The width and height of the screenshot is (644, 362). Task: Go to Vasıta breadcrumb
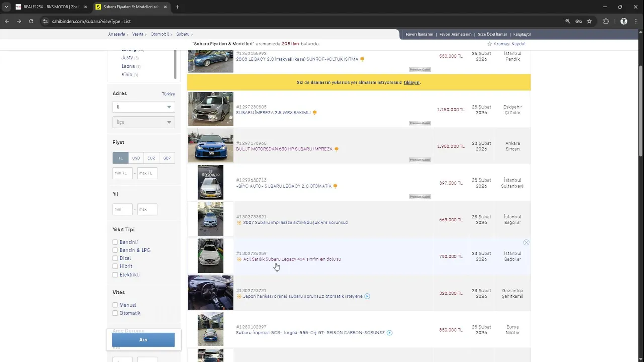pyautogui.click(x=138, y=34)
